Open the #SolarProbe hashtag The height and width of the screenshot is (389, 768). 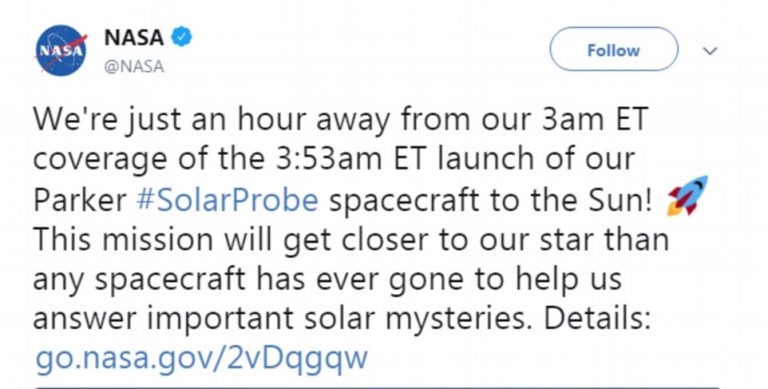pos(228,200)
